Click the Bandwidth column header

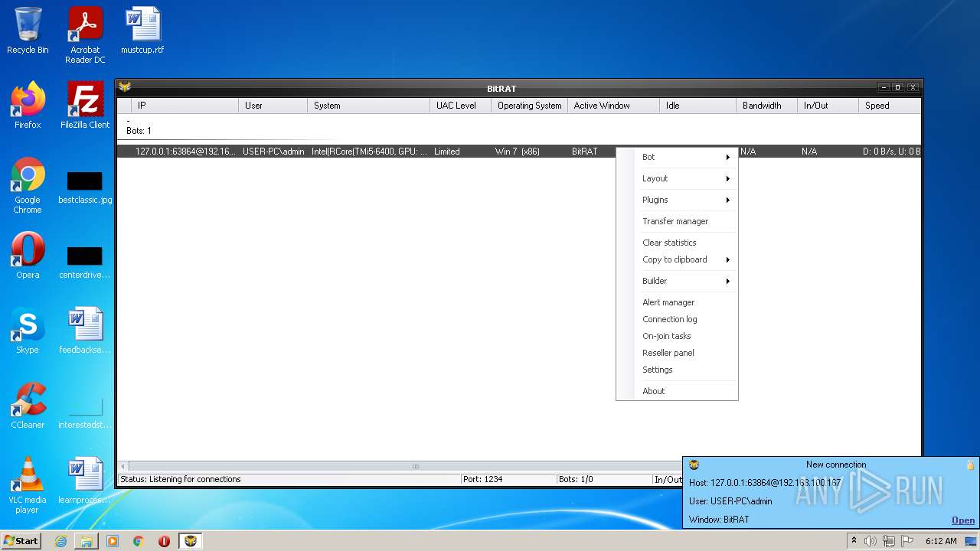(766, 106)
